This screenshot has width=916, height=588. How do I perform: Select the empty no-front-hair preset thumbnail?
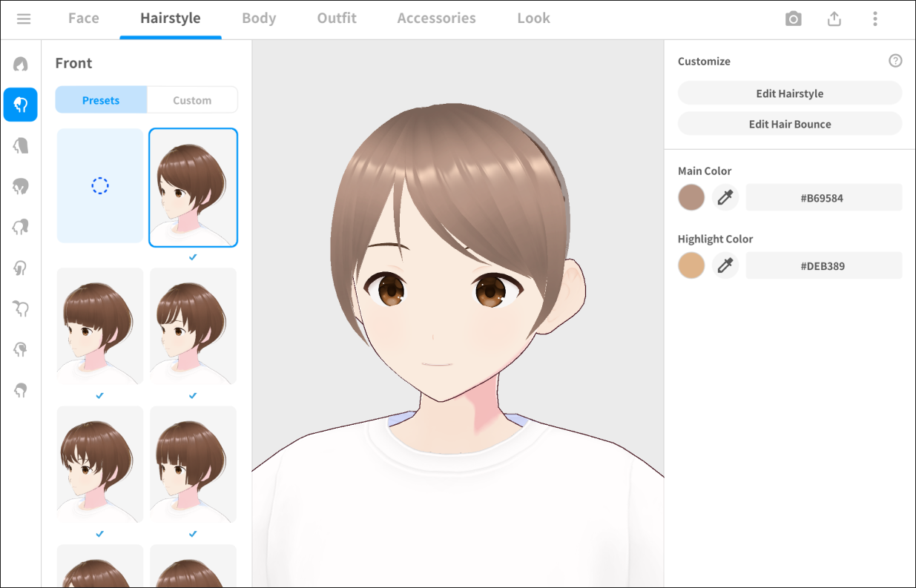[x=100, y=185]
